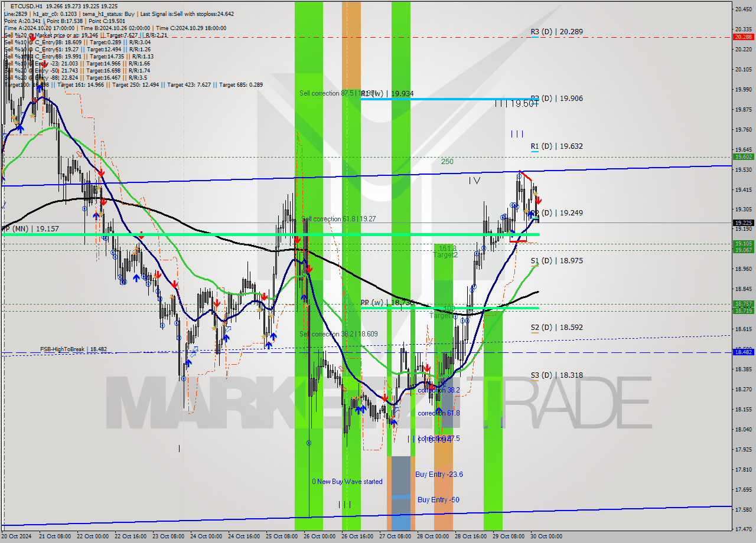
Task: Click the red 20.288 price axis tag
Action: click(743, 37)
